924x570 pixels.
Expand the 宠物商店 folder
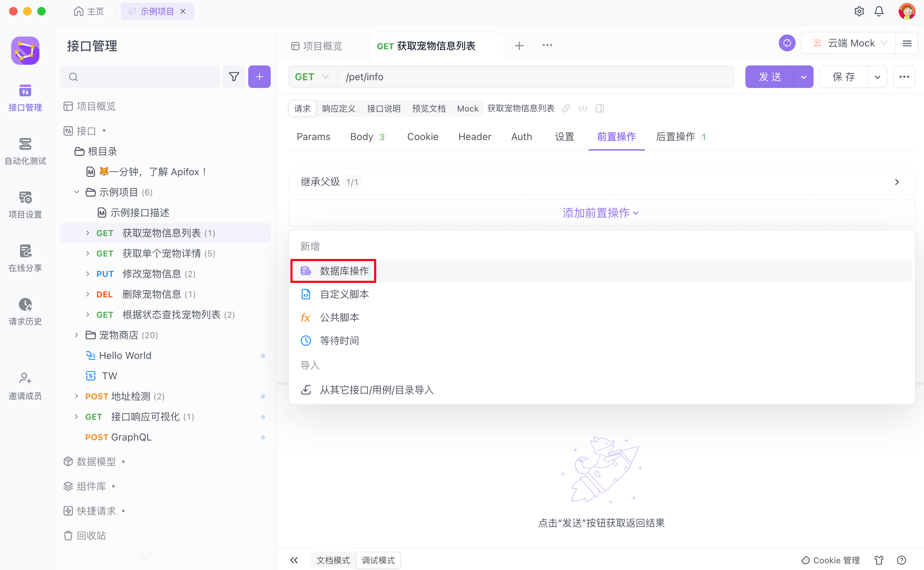point(76,335)
